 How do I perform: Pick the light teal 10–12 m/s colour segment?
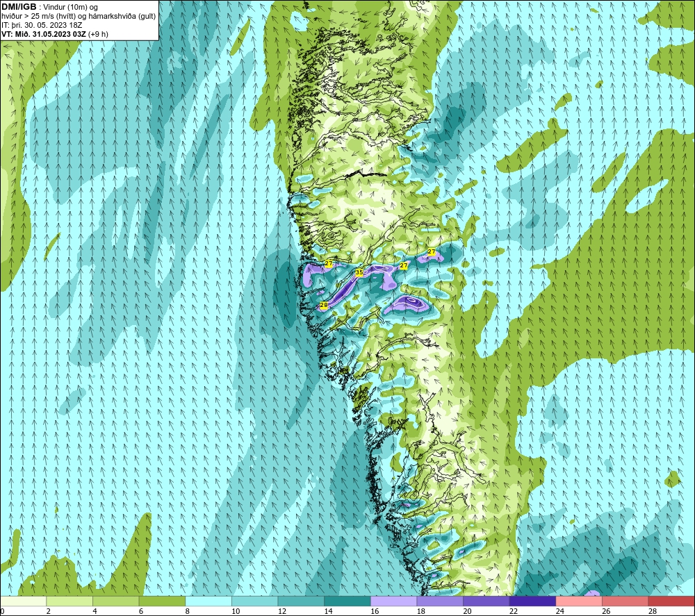pyautogui.click(x=255, y=601)
